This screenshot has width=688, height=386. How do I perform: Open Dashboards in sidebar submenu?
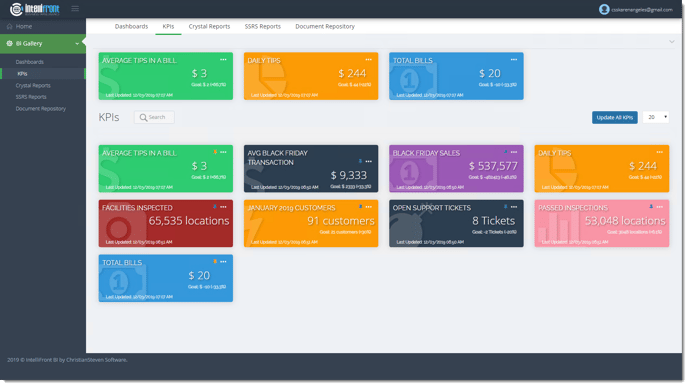point(29,62)
